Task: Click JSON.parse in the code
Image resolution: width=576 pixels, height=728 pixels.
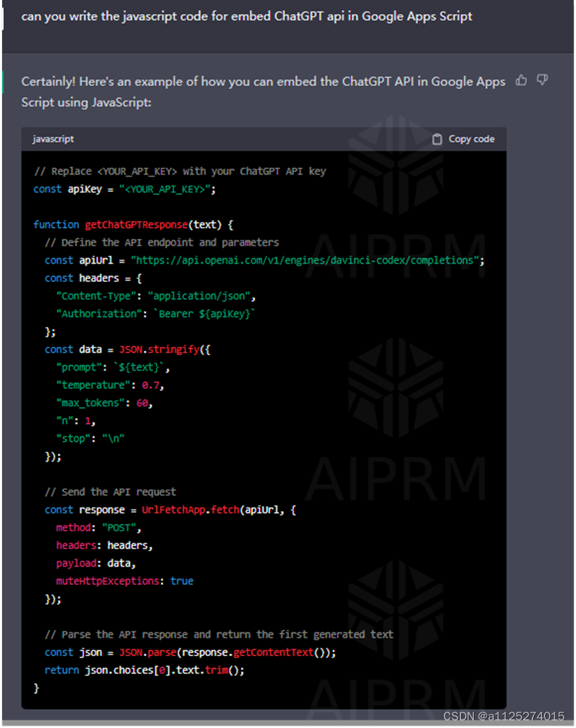Action: tap(148, 653)
